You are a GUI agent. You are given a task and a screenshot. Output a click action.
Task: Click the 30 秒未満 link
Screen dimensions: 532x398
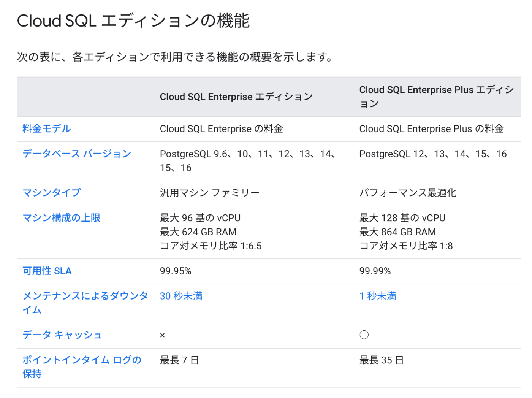coord(181,296)
